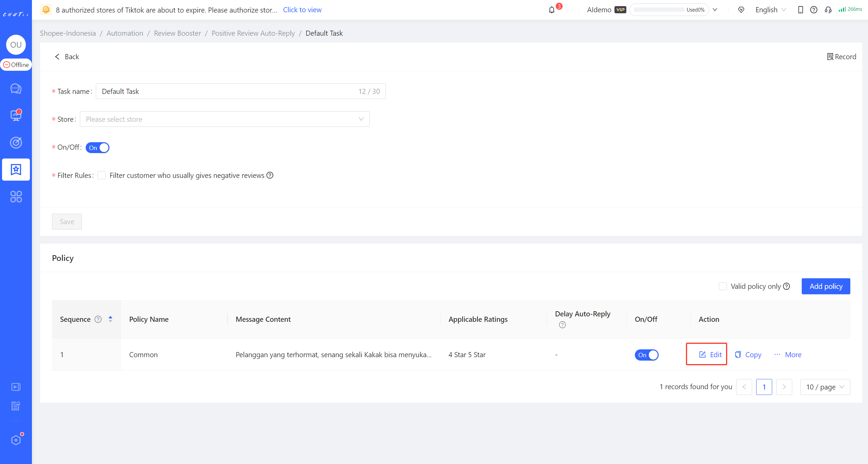This screenshot has height=464, width=868.
Task: Click the Task name input field
Action: tap(241, 91)
